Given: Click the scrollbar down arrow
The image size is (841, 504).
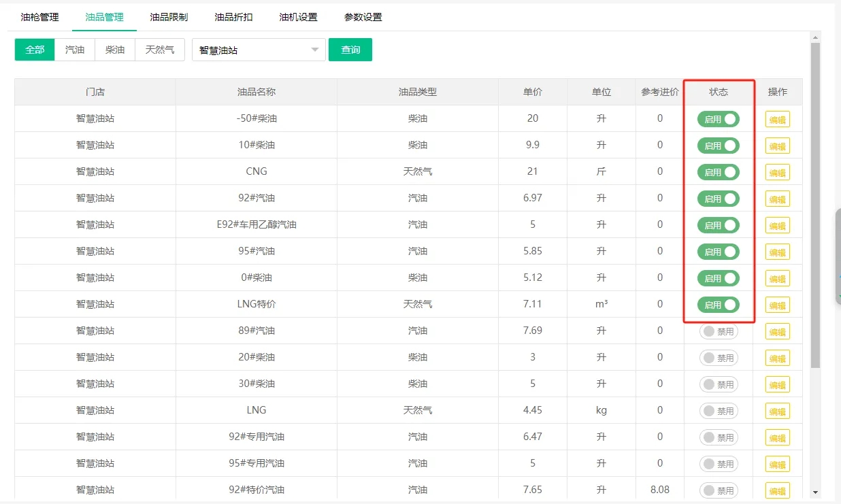Looking at the screenshot, I should pyautogui.click(x=815, y=492).
